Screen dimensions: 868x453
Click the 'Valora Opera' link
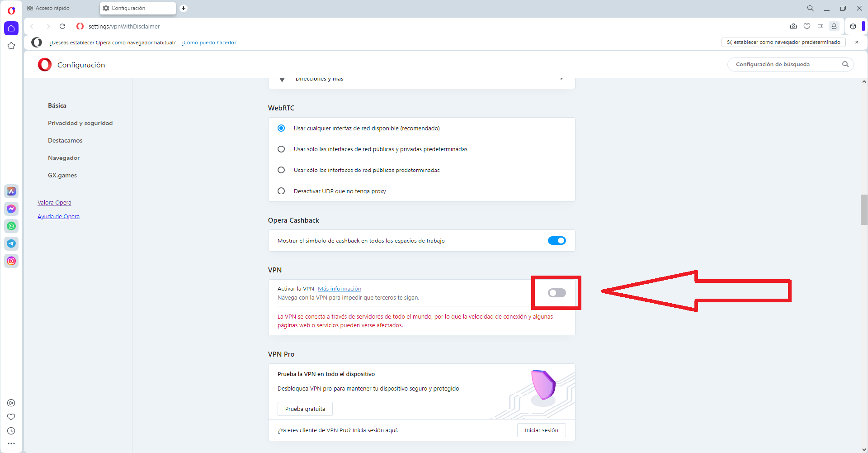[54, 202]
